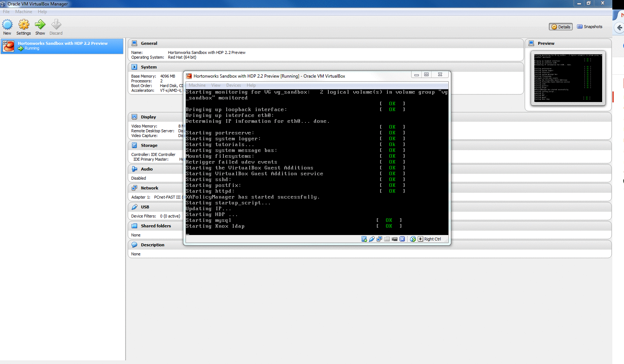Open the Machine menu in VirtualBox Manager
The width and height of the screenshot is (624, 364).
click(x=24, y=12)
